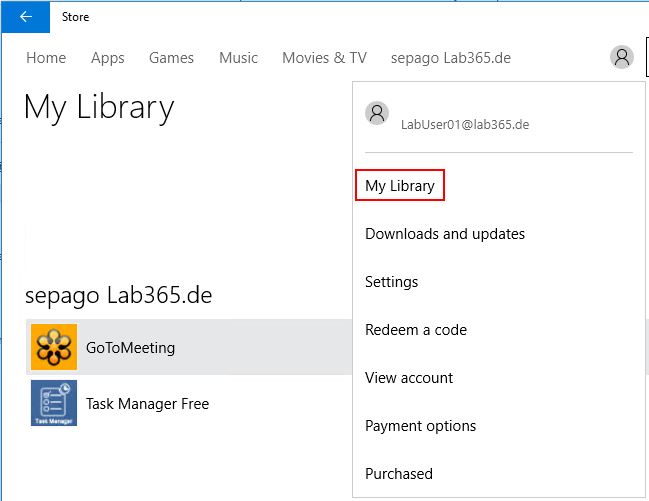
Task: Open the Movies & TV tab
Action: click(324, 58)
